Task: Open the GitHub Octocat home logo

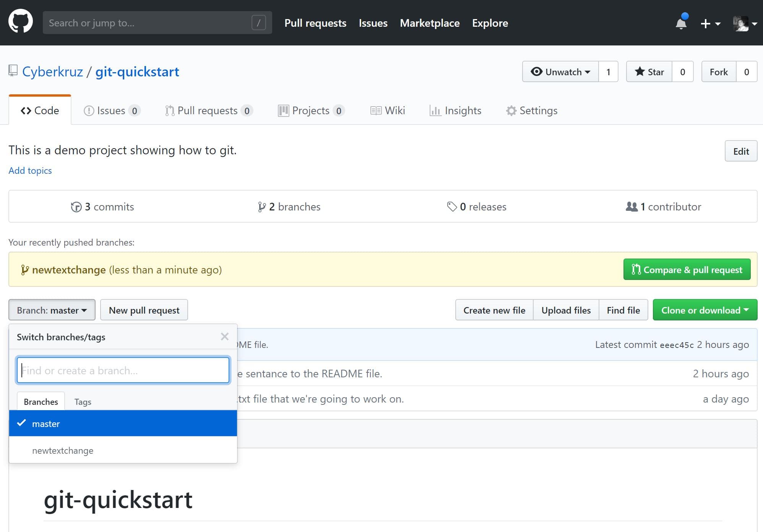Action: point(21,21)
